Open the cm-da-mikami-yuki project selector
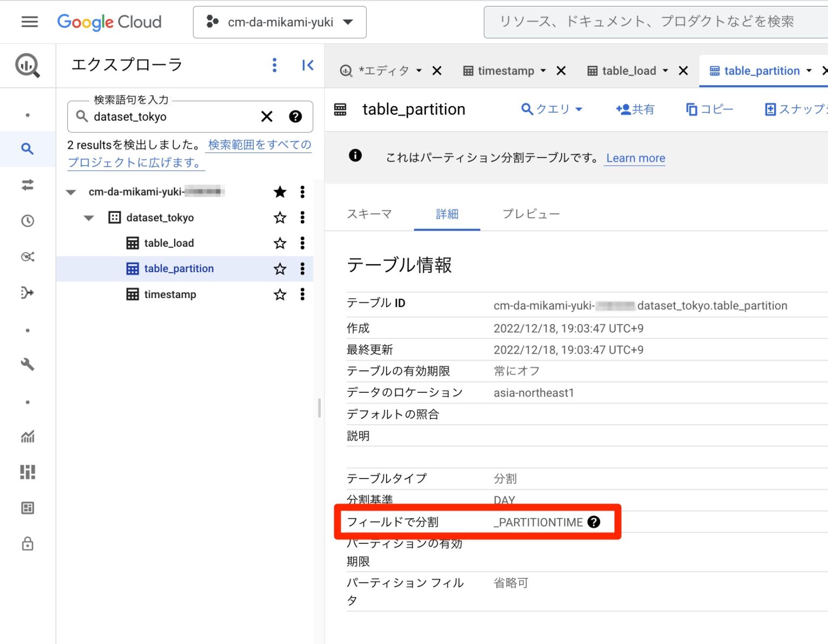 point(279,22)
